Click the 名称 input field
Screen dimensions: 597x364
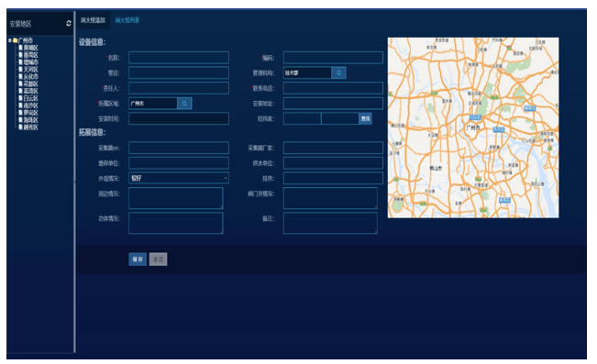[x=179, y=58]
